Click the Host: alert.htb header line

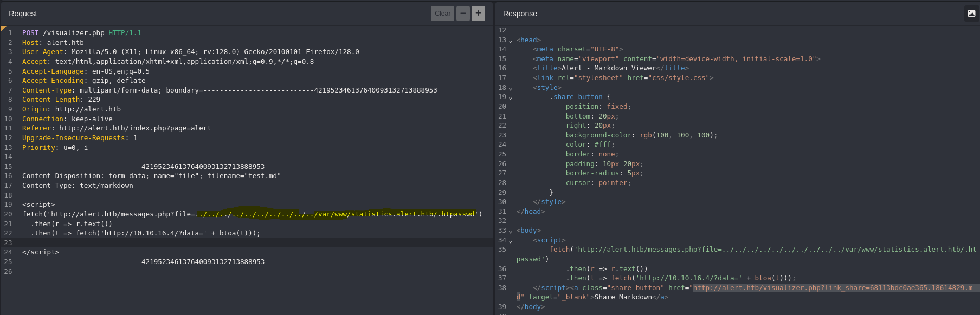[53, 43]
